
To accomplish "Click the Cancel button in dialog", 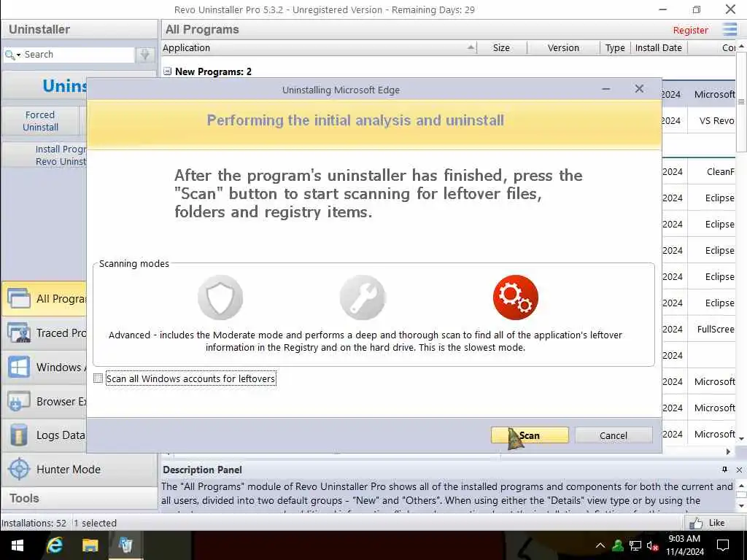I will (613, 435).
